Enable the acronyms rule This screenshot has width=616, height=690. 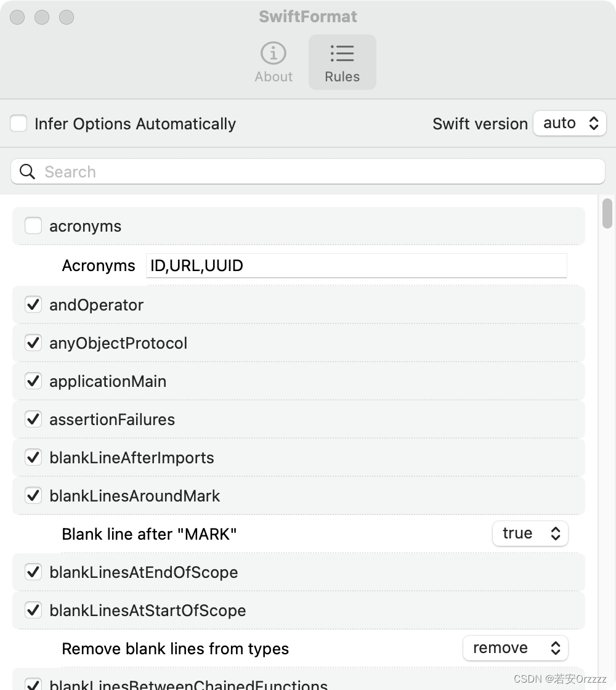pos(33,225)
